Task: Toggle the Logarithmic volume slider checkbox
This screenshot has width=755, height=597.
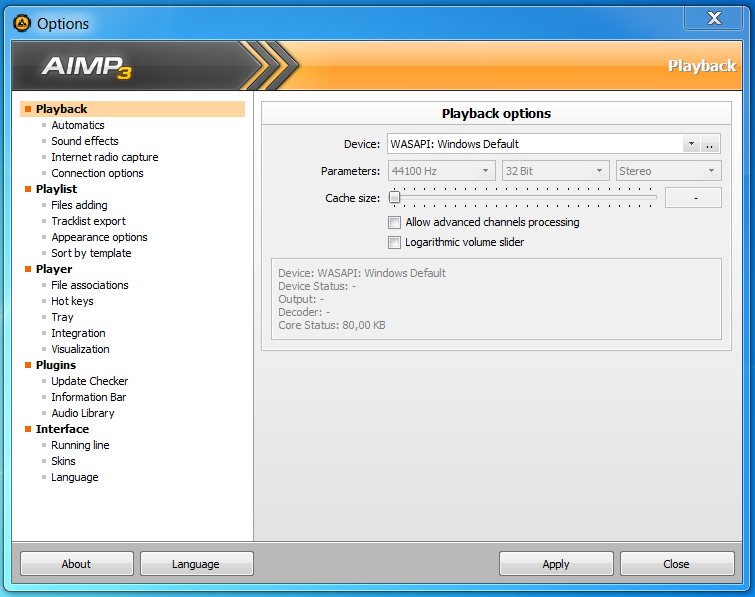Action: (394, 242)
